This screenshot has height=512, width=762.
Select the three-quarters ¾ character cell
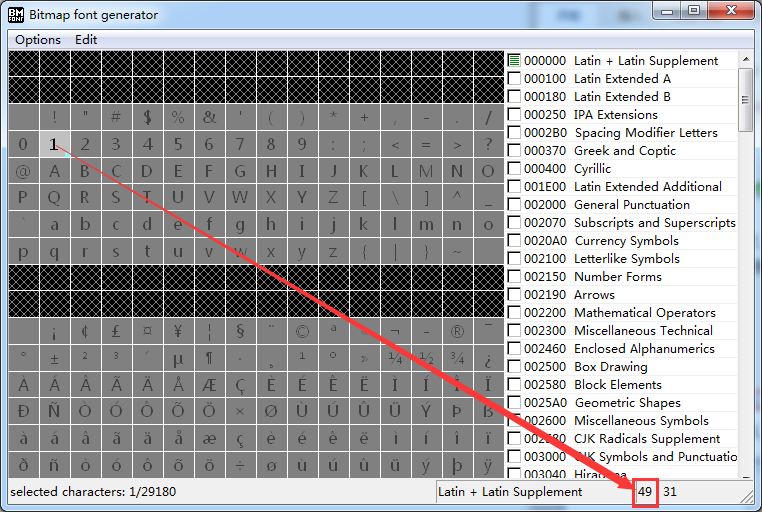point(457,358)
